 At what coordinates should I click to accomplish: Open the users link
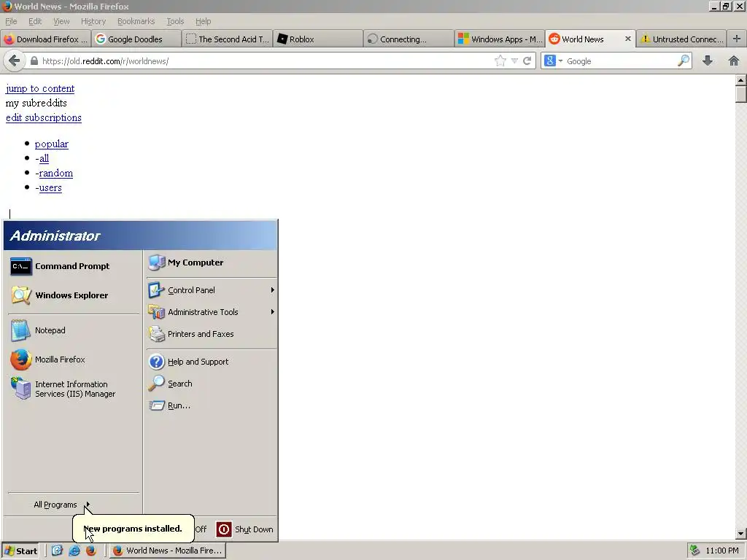click(x=50, y=188)
